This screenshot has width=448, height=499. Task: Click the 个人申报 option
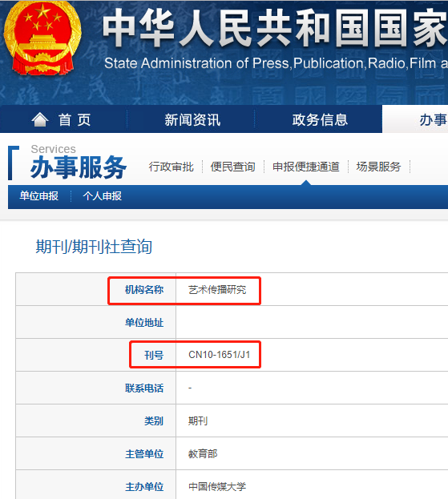pyautogui.click(x=103, y=196)
